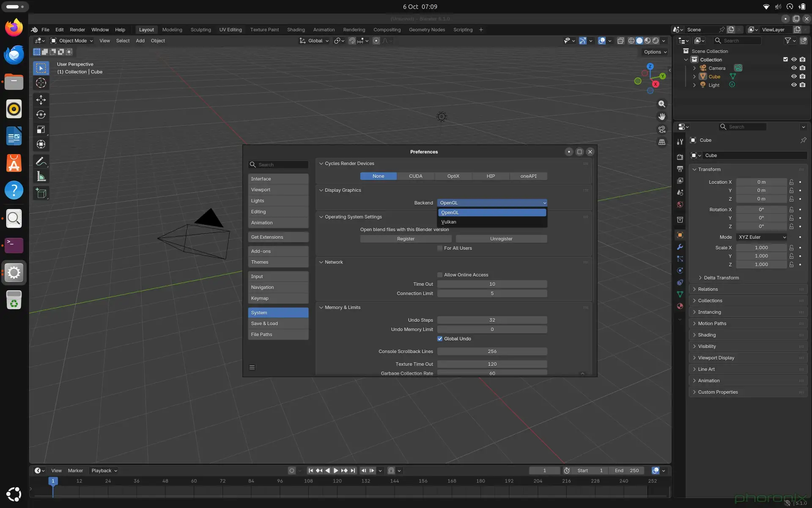Switch to the Sculpting workspace tab
Viewport: 812px width, 508px height.
click(x=200, y=30)
